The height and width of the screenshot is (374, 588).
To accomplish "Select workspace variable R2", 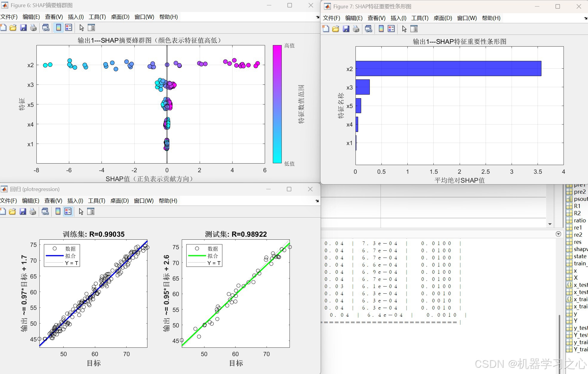I will point(577,213).
